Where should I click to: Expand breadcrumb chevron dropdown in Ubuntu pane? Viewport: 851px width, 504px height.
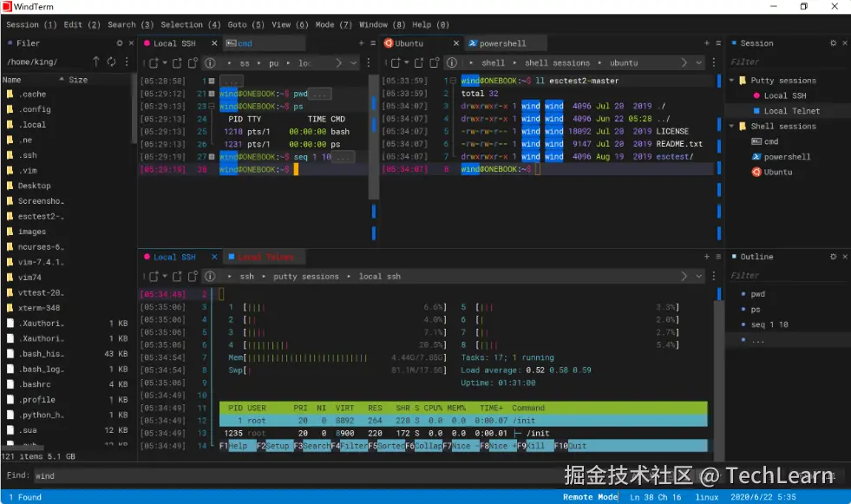[698, 63]
